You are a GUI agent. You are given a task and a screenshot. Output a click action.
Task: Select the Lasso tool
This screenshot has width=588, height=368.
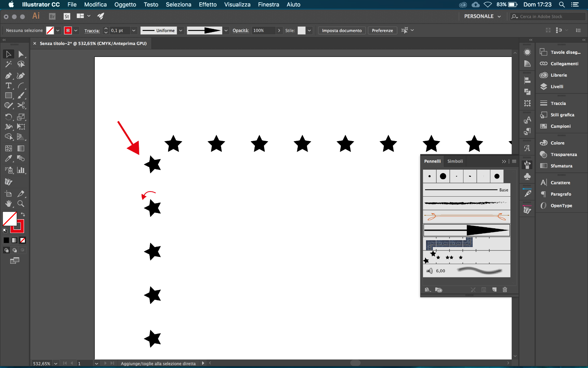click(21, 64)
